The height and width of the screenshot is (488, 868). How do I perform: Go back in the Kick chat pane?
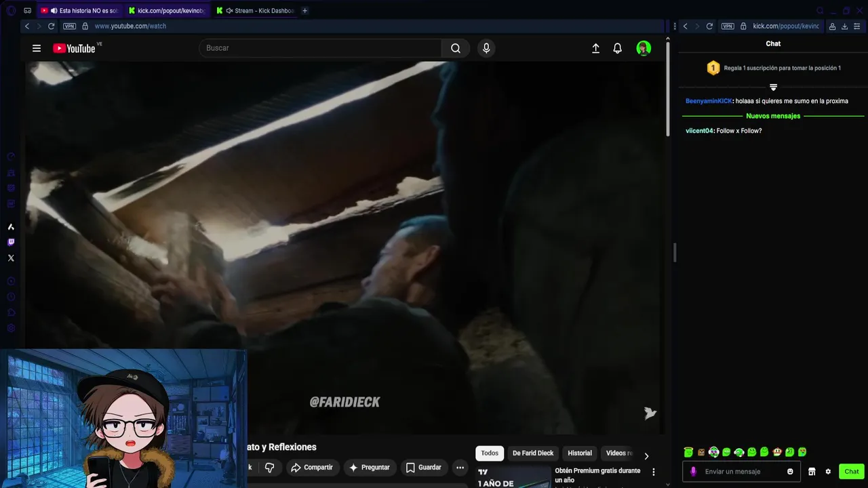[685, 26]
